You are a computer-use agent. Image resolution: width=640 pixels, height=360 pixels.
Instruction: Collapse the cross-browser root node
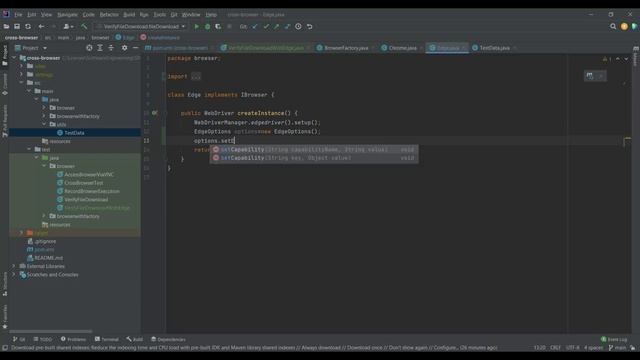pyautogui.click(x=14, y=58)
